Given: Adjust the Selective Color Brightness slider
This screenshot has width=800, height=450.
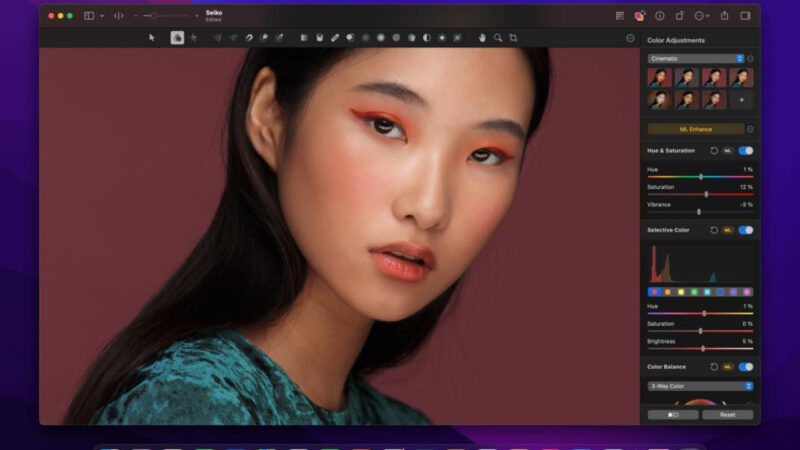Looking at the screenshot, I should coord(701,348).
